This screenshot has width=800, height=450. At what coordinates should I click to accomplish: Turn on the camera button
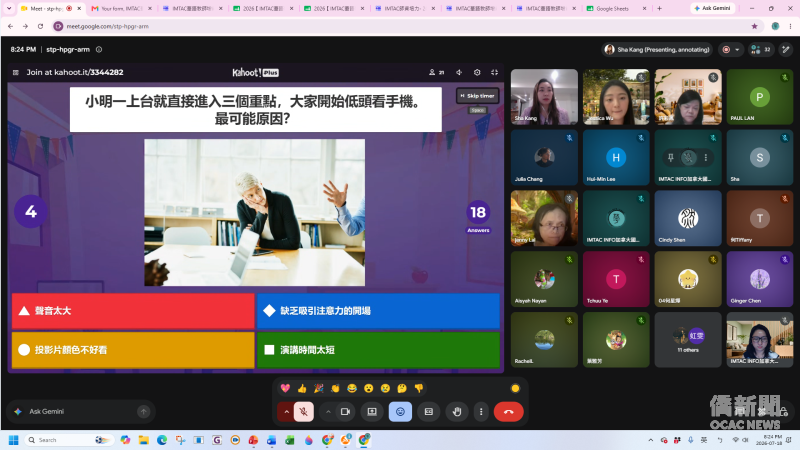[x=345, y=412]
